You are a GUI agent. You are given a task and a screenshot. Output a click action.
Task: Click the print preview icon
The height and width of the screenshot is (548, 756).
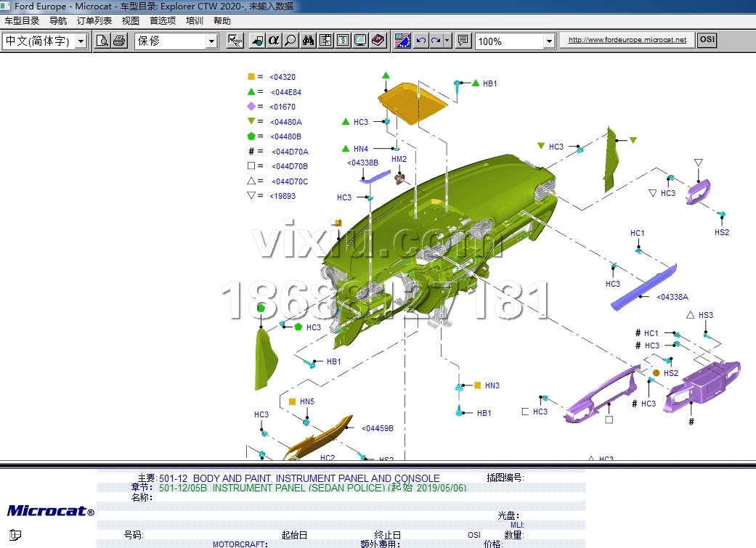(103, 41)
